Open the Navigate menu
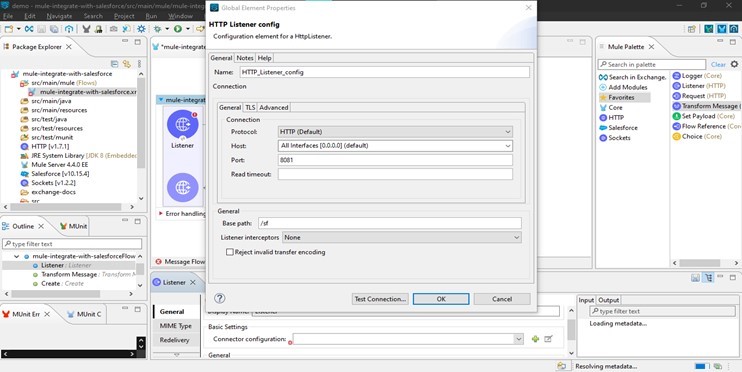This screenshot has width=742, height=372. (59, 16)
